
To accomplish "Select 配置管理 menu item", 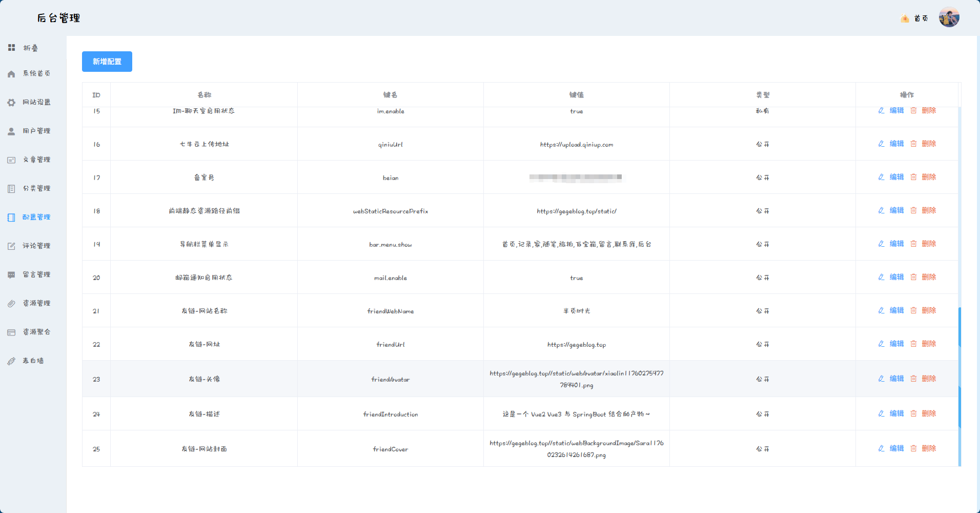I will point(33,218).
